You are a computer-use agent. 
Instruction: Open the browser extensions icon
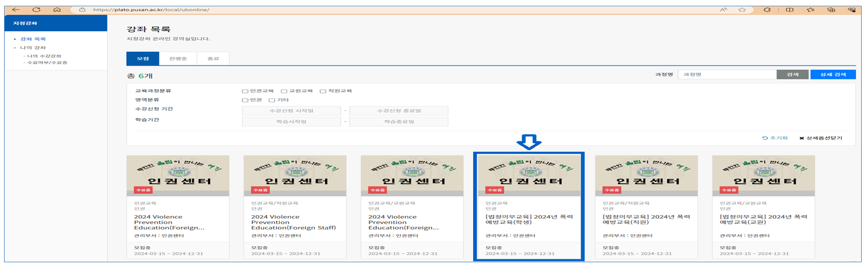point(767,10)
